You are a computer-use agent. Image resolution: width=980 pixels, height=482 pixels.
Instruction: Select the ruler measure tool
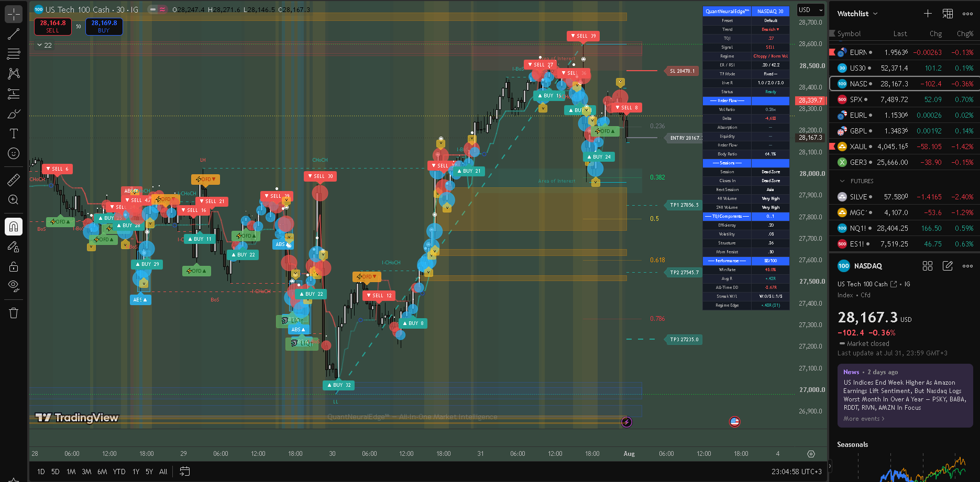[14, 180]
